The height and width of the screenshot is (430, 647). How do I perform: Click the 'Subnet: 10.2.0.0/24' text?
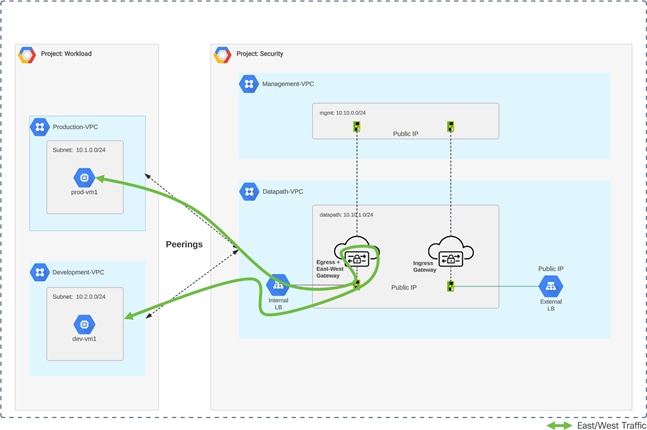pos(79,297)
